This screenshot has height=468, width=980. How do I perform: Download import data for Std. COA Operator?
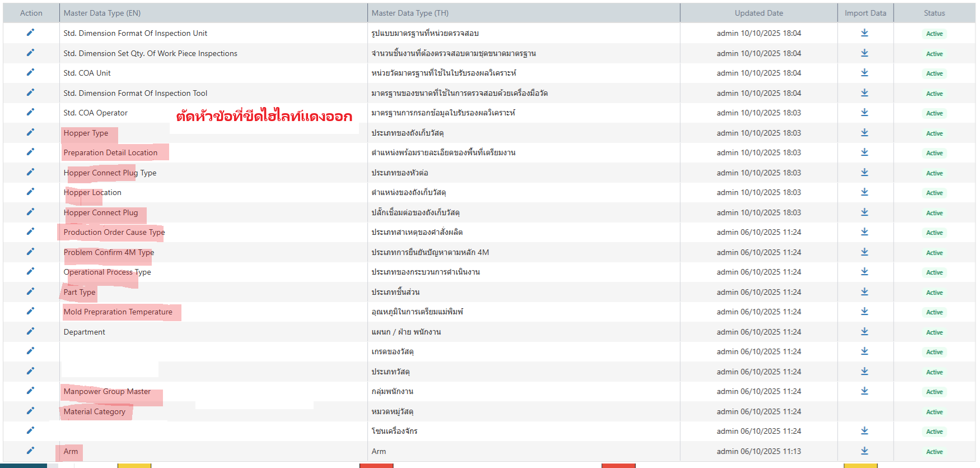[x=865, y=113]
